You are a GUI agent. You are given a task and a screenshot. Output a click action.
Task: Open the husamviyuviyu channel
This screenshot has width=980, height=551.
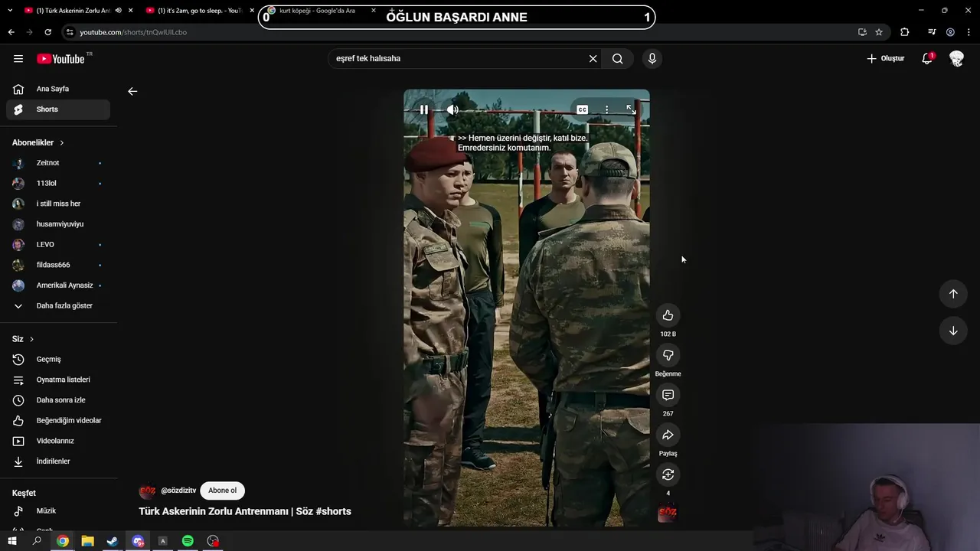click(58, 224)
